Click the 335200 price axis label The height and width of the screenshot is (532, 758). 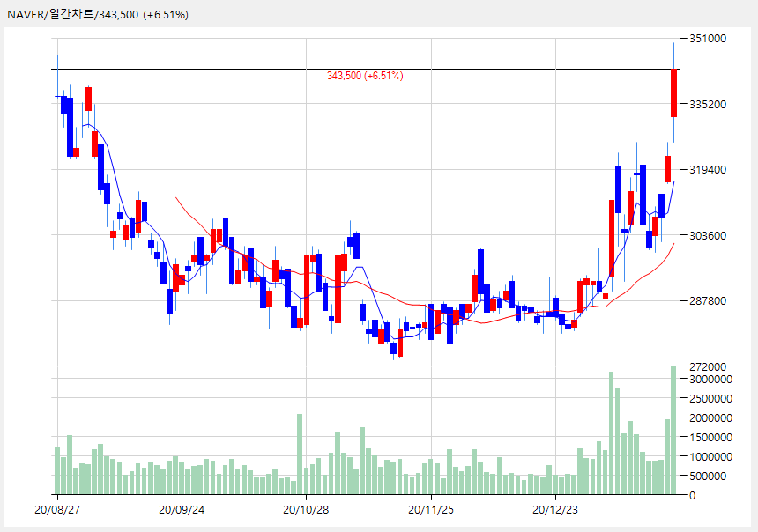[x=707, y=104]
